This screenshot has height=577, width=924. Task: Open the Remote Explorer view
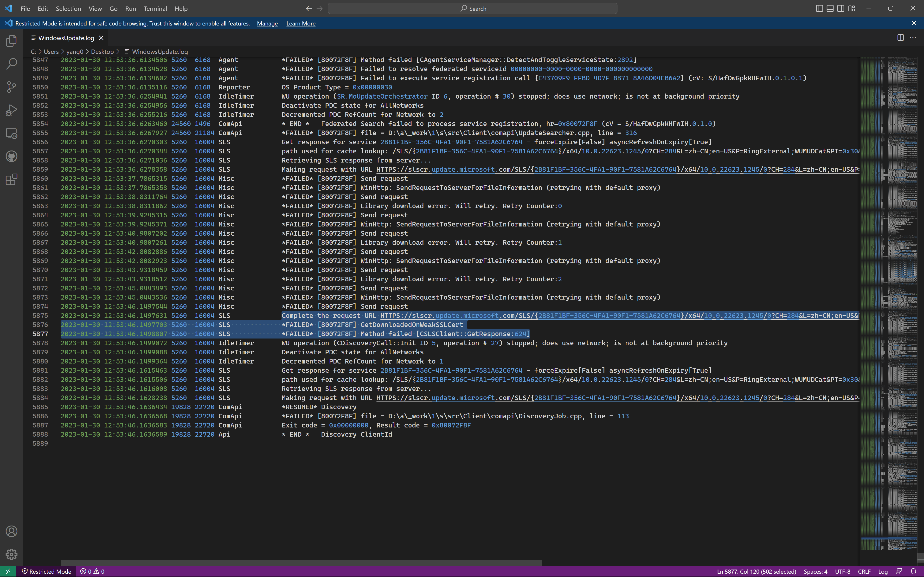[x=12, y=134]
